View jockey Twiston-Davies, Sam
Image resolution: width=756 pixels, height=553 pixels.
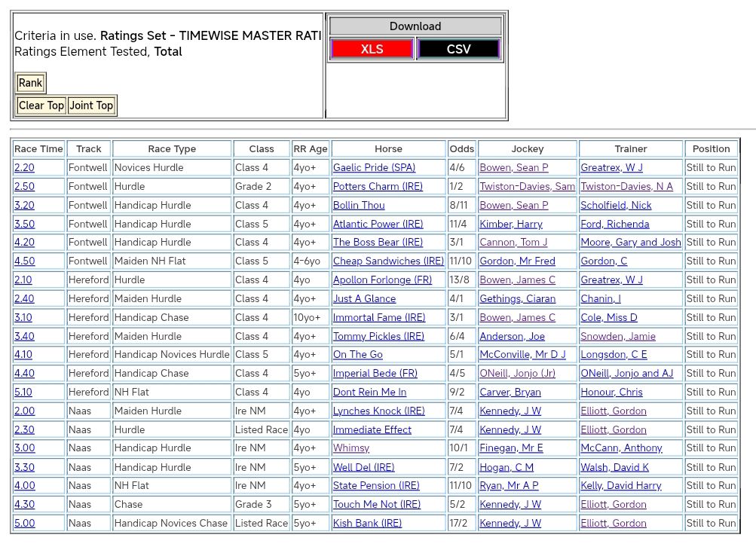[x=527, y=186]
